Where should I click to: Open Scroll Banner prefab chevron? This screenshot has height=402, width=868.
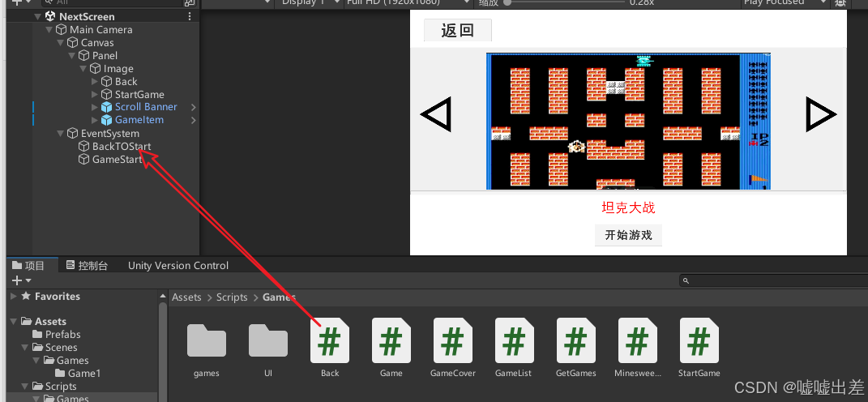click(193, 107)
